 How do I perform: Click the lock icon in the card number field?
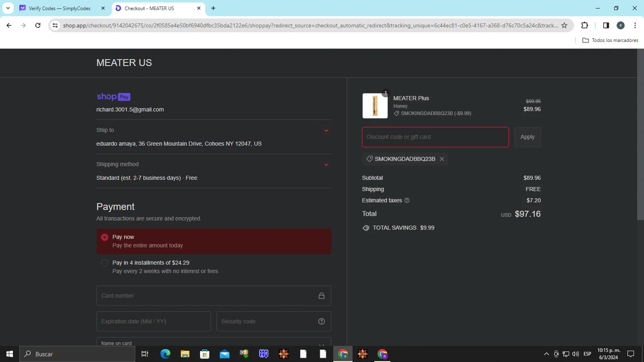click(x=322, y=296)
